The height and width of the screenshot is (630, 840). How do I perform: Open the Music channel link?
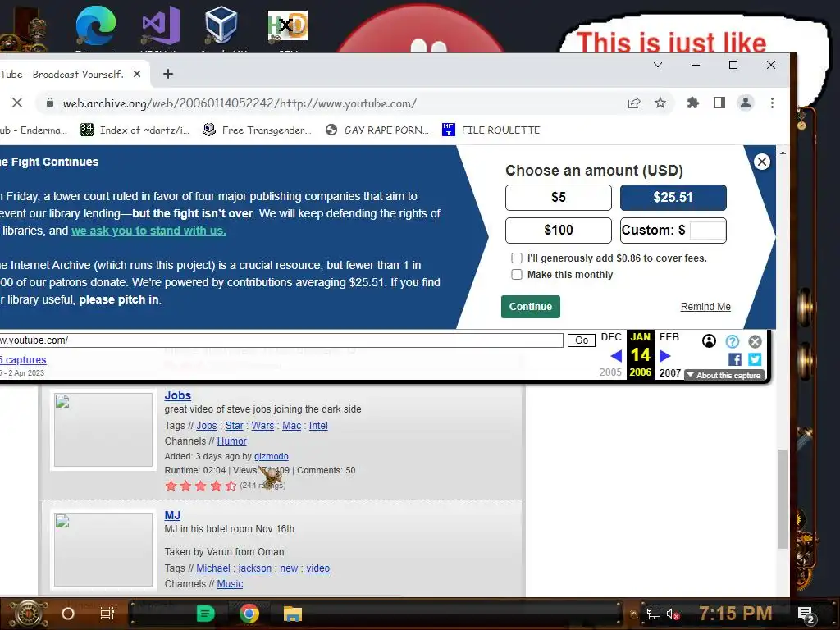point(230,584)
